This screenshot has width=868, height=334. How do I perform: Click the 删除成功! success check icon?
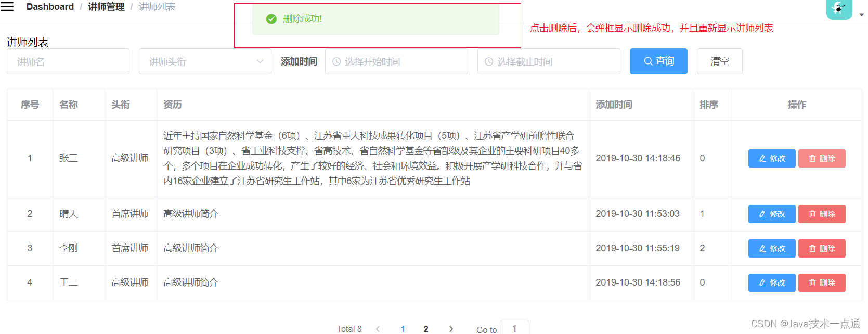(271, 19)
